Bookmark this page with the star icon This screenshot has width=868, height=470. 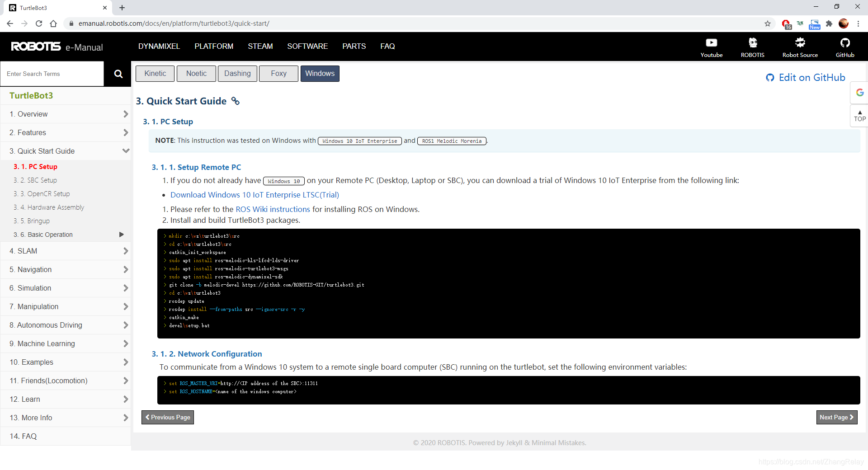pos(767,23)
